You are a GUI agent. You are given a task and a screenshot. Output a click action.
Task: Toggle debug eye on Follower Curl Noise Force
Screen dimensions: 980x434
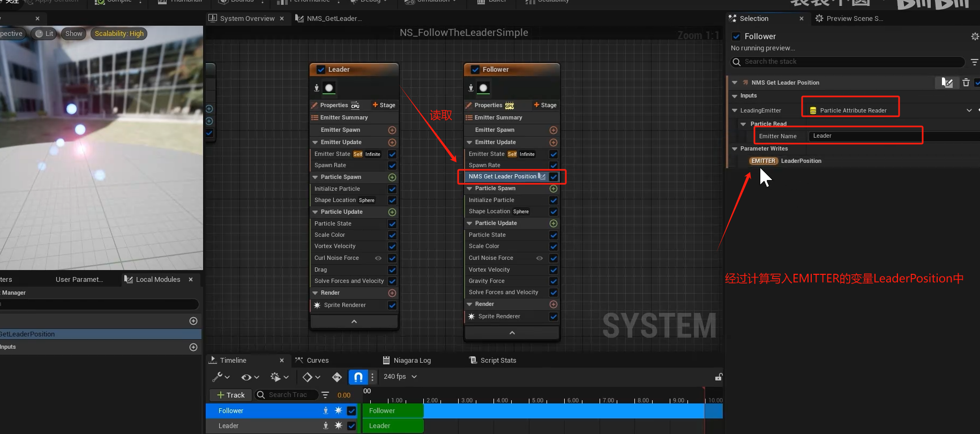click(x=540, y=258)
